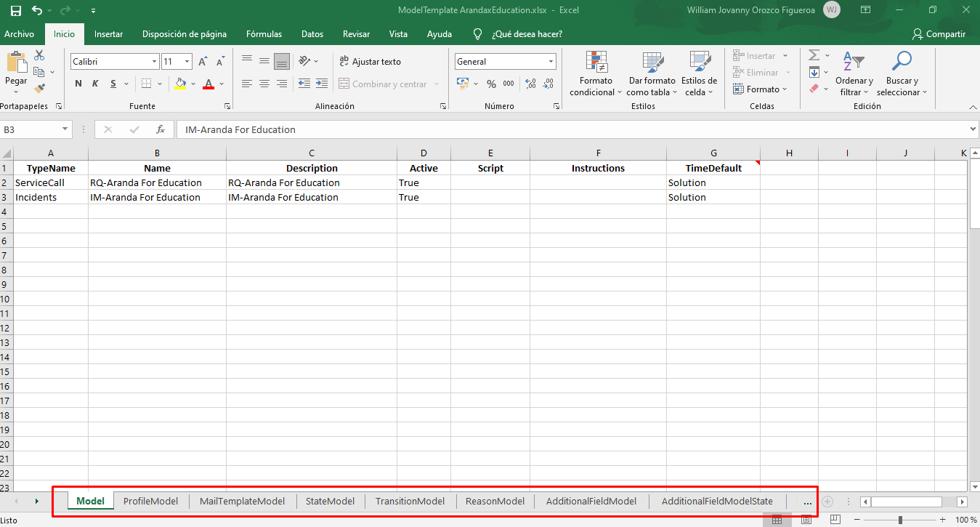Open Formato condicional
This screenshot has width=980, height=527.
coord(596,73)
